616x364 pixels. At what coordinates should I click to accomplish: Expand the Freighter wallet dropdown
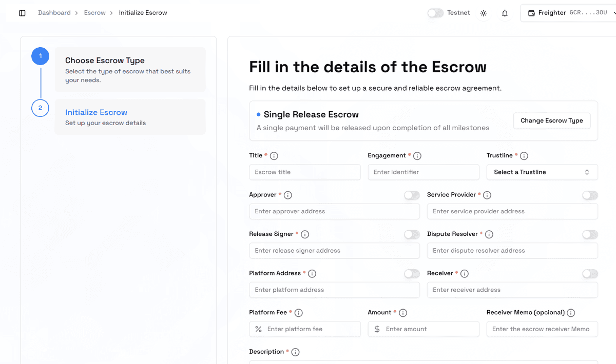(x=610, y=12)
